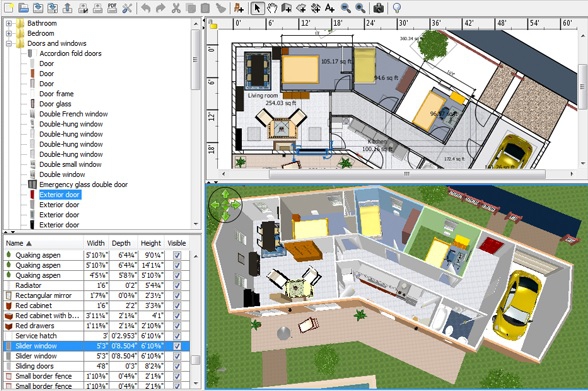
Task: Print the home plan
Action: pyautogui.click(x=98, y=7)
